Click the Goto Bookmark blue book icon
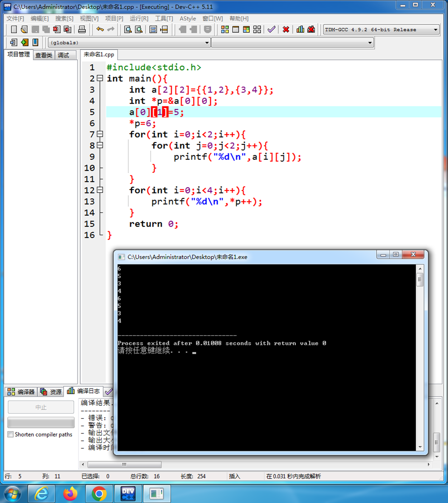This screenshot has height=503, width=448. click(35, 42)
